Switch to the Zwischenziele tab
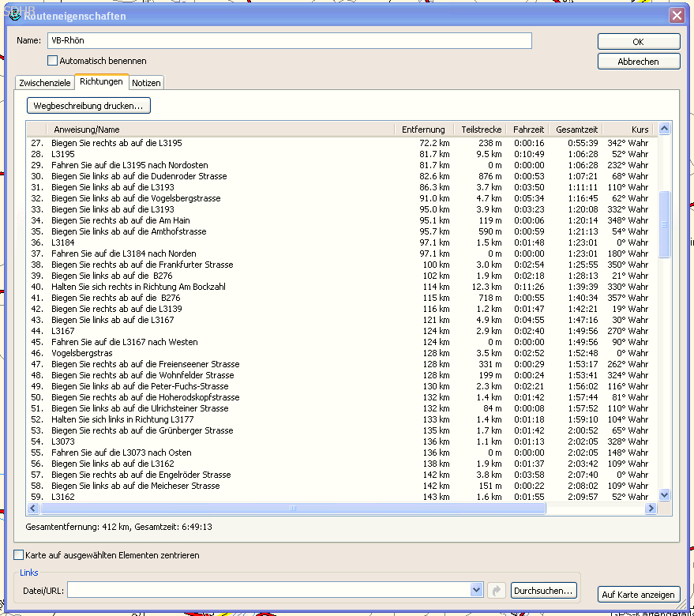Viewport: 694px width, 616px height. coord(44,83)
